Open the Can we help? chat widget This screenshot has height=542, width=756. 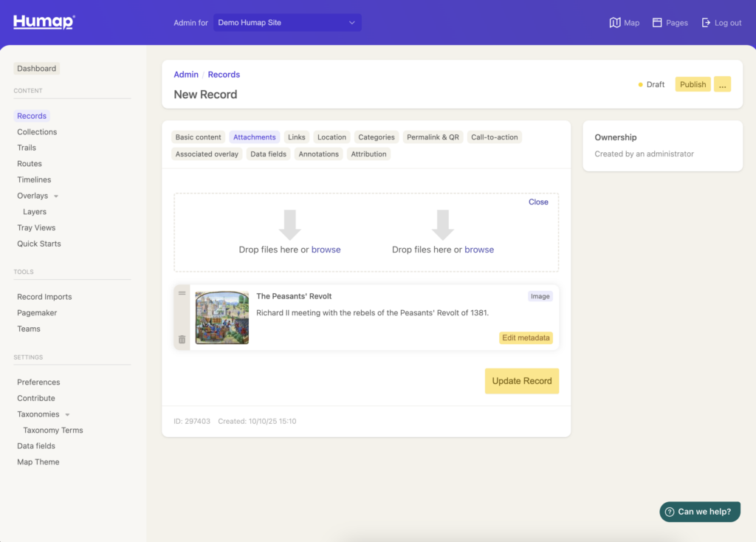699,512
